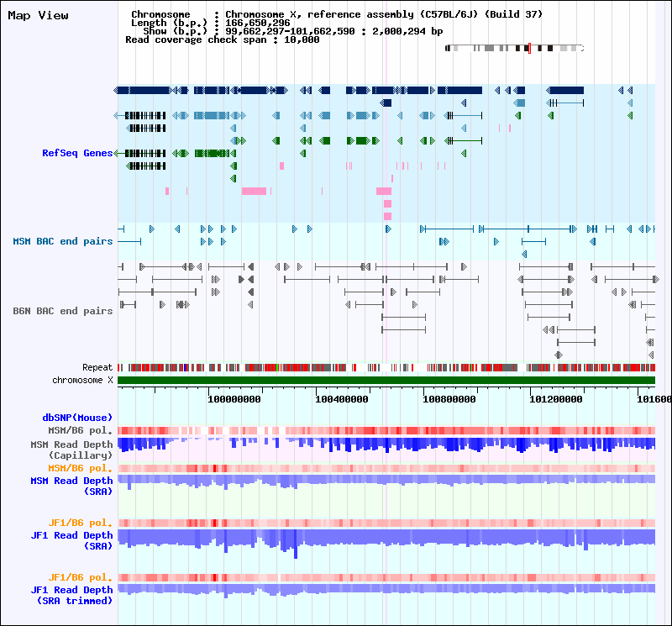The height and width of the screenshot is (626, 672).
Task: Click the JF1/B6 pol. label above SRA trimmed
Action: (x=81, y=577)
